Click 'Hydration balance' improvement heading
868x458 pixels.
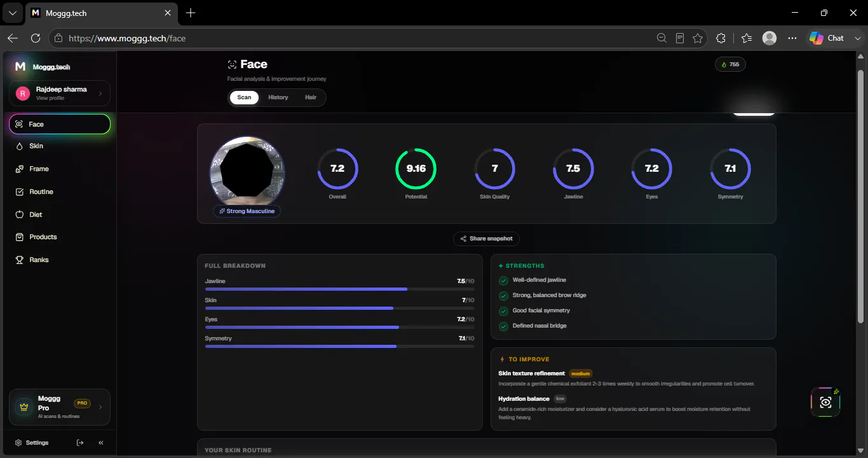click(524, 399)
